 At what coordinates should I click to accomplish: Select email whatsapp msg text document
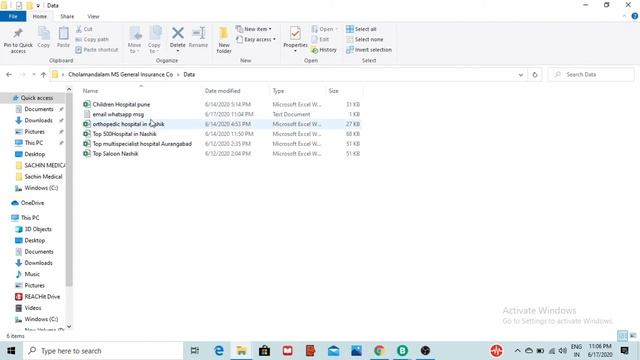point(118,114)
